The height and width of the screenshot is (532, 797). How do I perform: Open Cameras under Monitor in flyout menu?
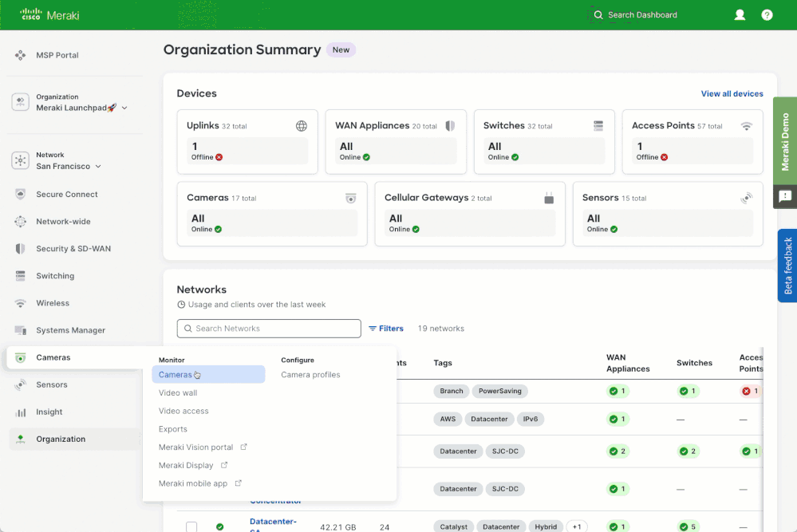coord(208,375)
